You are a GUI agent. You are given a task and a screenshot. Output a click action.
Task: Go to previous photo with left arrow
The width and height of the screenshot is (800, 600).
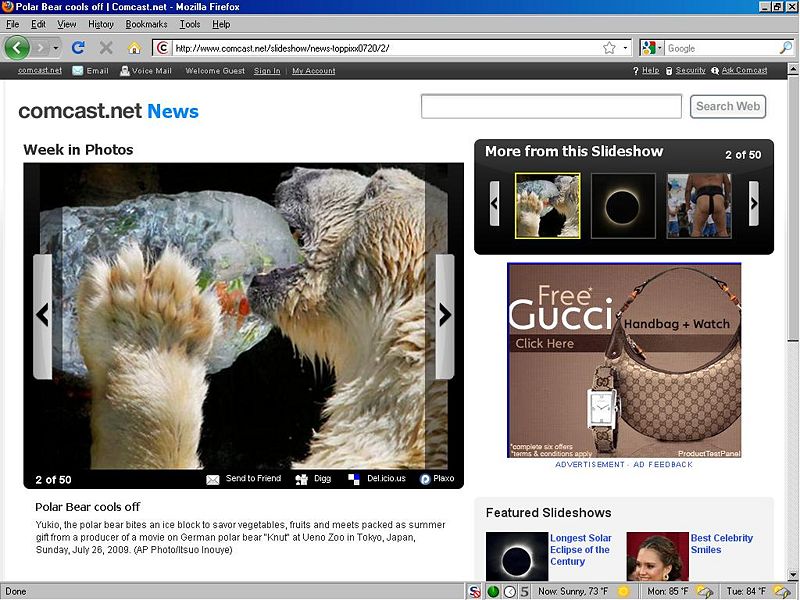click(42, 315)
